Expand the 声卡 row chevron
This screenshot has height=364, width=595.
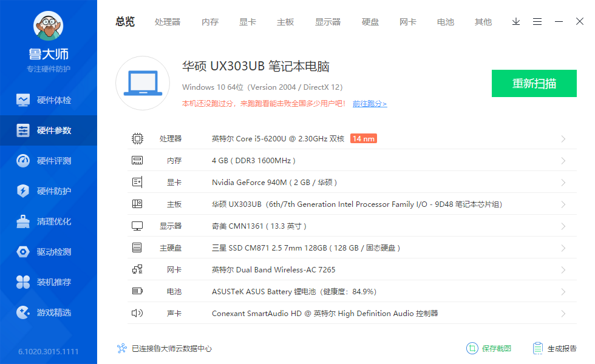(563, 314)
